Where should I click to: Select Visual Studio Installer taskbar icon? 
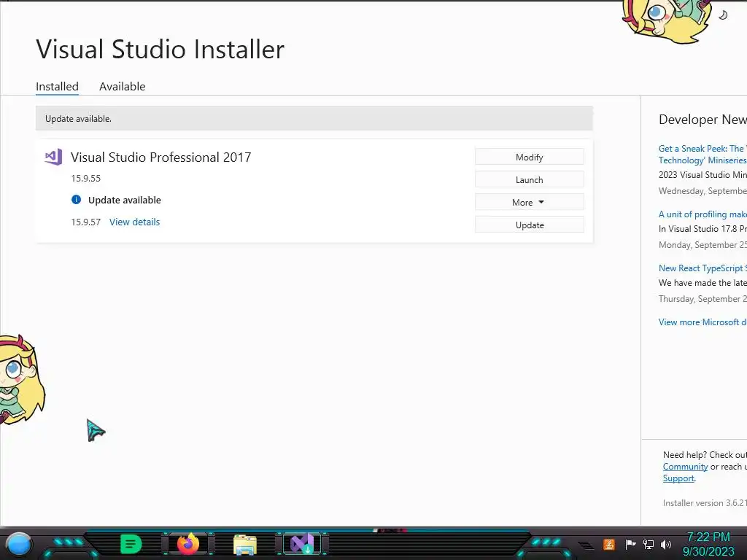[302, 544]
